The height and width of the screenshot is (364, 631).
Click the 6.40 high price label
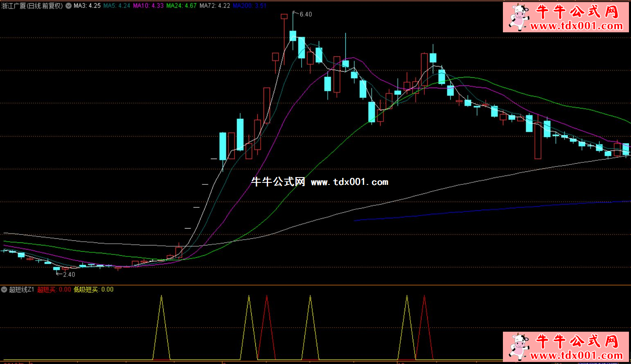306,14
